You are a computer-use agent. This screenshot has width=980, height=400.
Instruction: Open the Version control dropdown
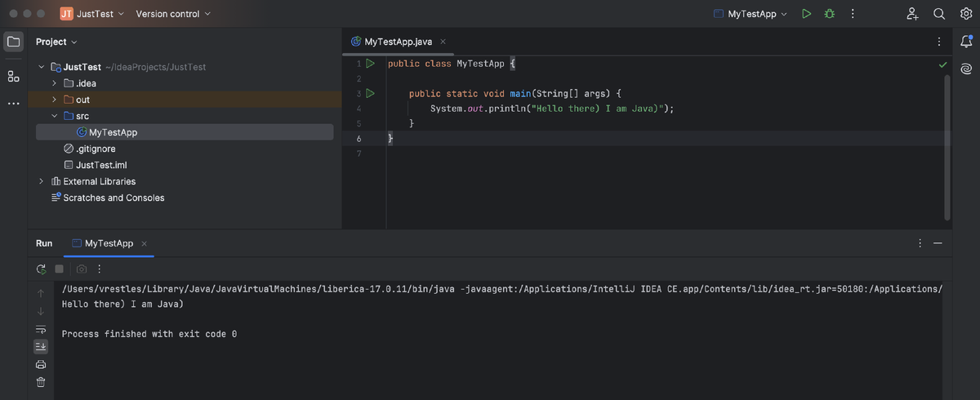point(173,14)
